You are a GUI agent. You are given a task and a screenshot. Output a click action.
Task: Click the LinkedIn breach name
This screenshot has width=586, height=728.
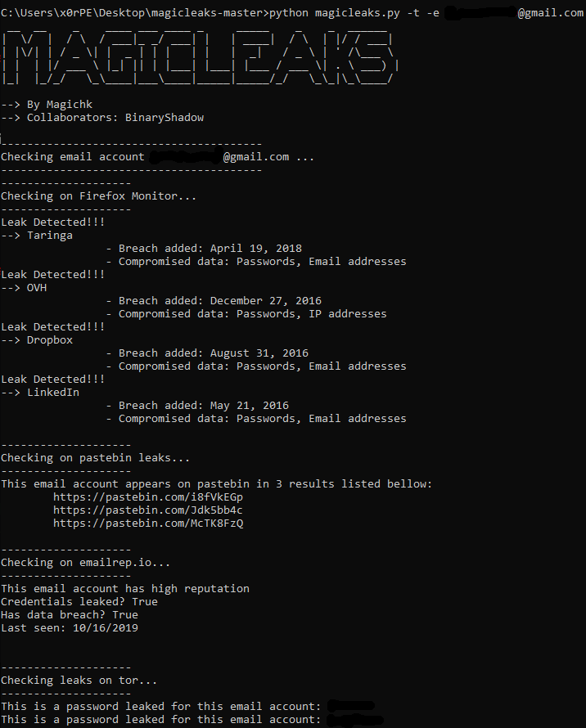[53, 393]
